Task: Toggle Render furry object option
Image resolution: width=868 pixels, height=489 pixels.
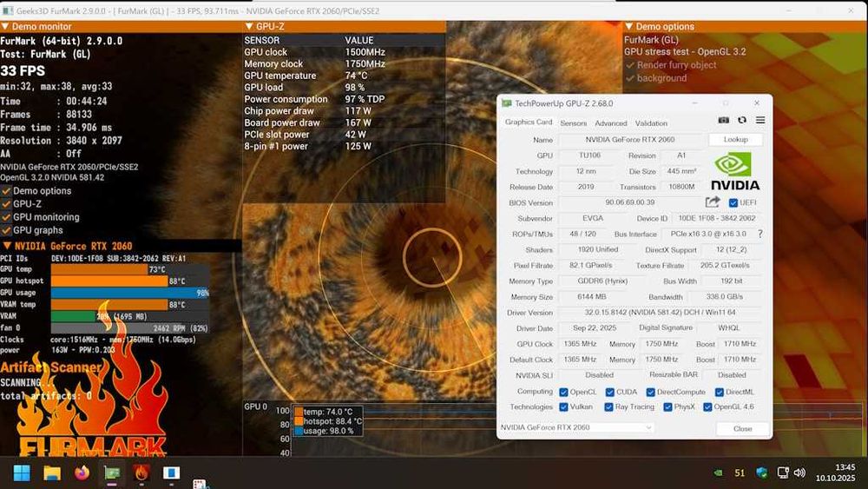Action: [x=630, y=65]
